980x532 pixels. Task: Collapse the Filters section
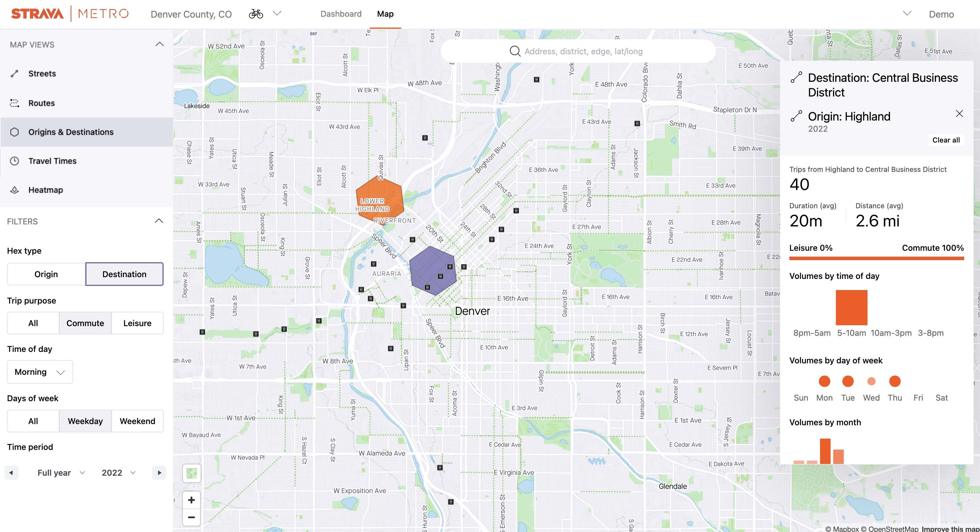pyautogui.click(x=159, y=221)
